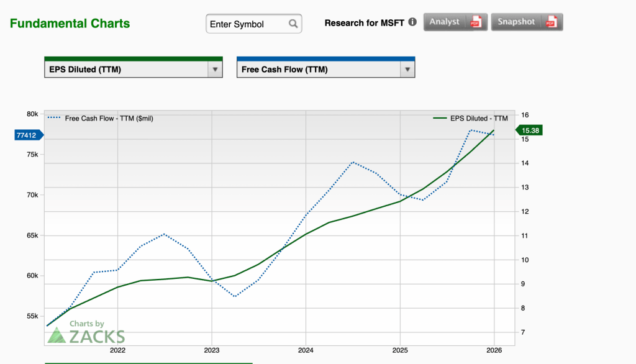Click the arrow on the EPS Diluted selector
The width and height of the screenshot is (636, 364).
tap(215, 70)
